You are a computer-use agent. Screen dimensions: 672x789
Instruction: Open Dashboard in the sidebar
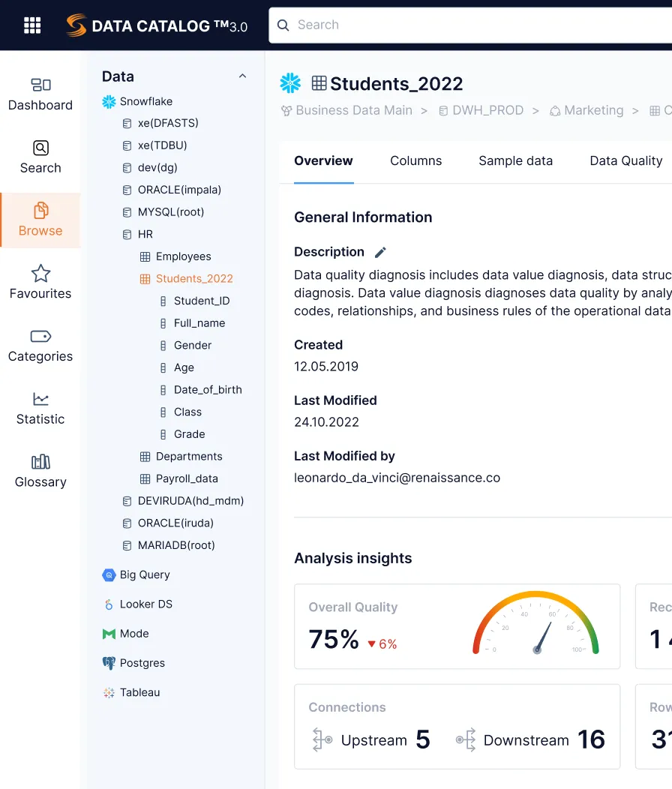click(40, 94)
